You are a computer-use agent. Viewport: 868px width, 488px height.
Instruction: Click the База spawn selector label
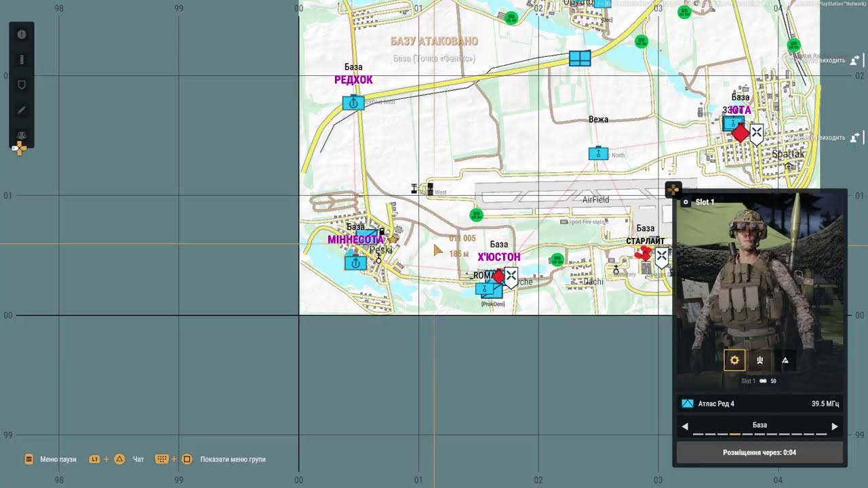(x=759, y=425)
